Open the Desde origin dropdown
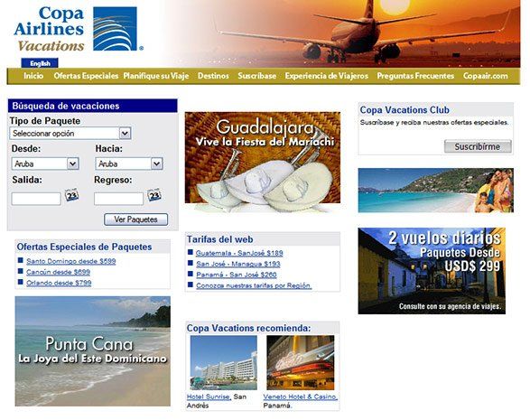The width and height of the screenshot is (530, 420). [x=45, y=164]
